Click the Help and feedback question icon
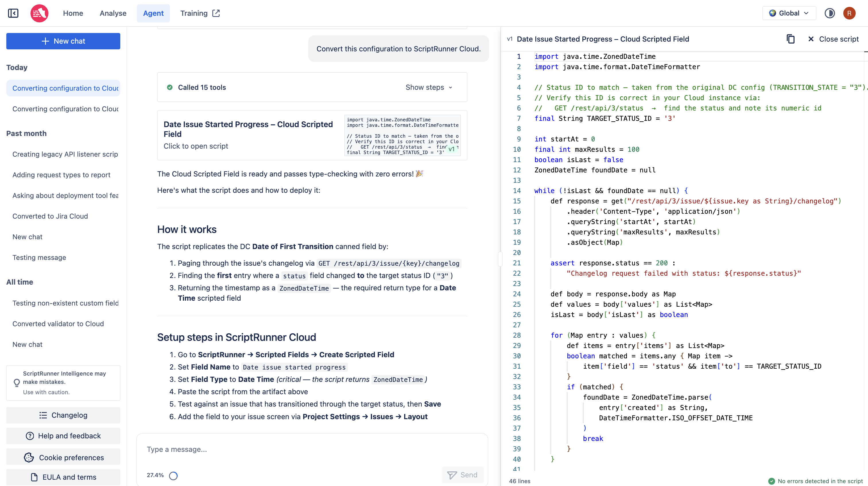 pos(30,436)
